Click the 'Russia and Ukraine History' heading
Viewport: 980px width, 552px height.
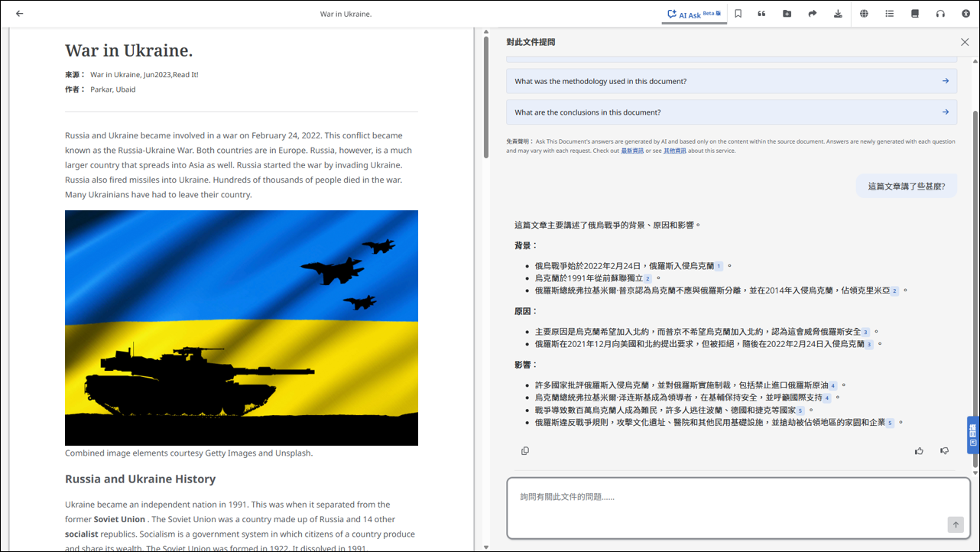[140, 479]
